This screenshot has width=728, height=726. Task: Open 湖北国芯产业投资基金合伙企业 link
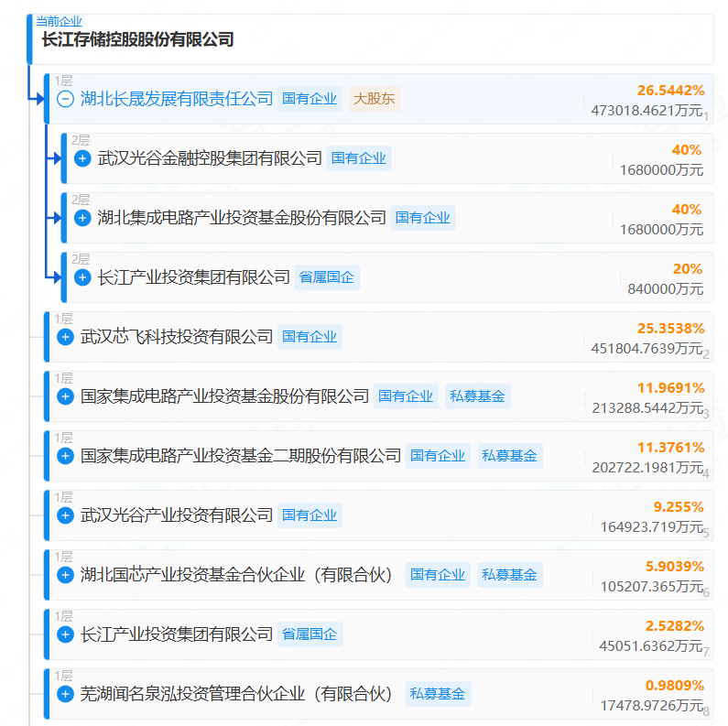(x=236, y=575)
